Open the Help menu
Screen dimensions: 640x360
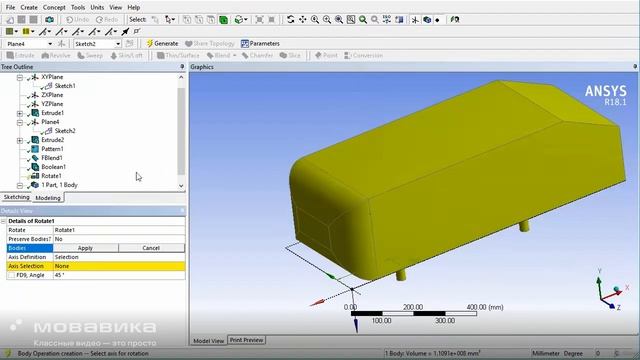pos(133,7)
